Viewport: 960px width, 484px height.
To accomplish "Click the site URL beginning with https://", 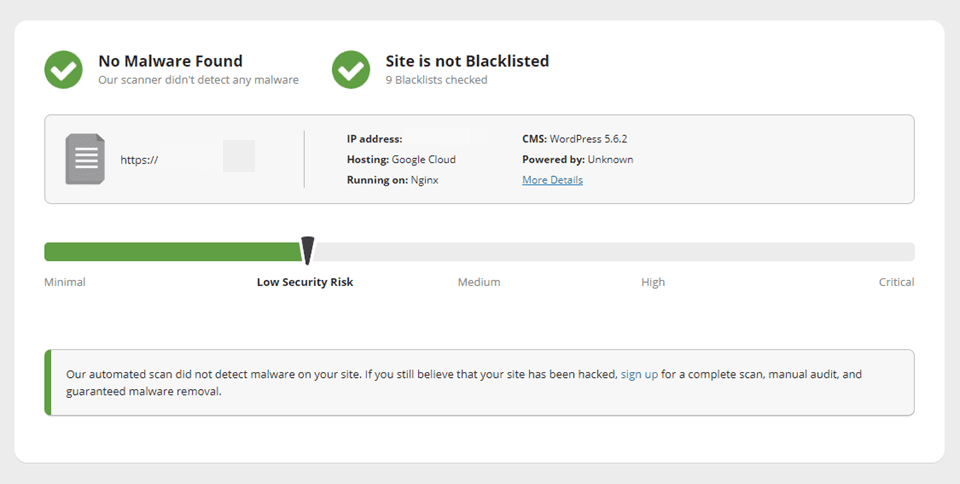I will (x=140, y=159).
